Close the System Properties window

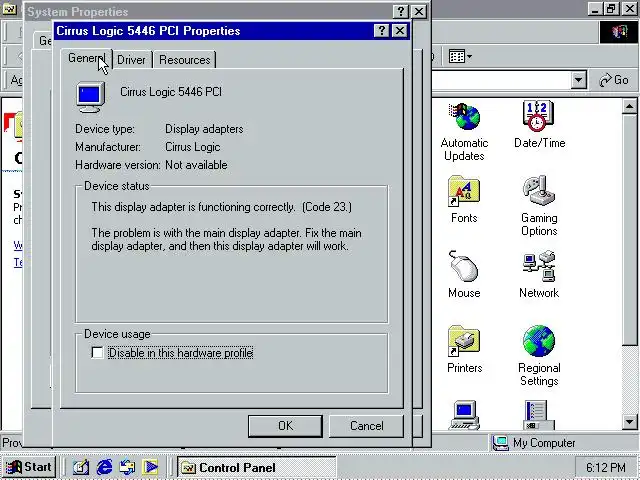(x=419, y=11)
